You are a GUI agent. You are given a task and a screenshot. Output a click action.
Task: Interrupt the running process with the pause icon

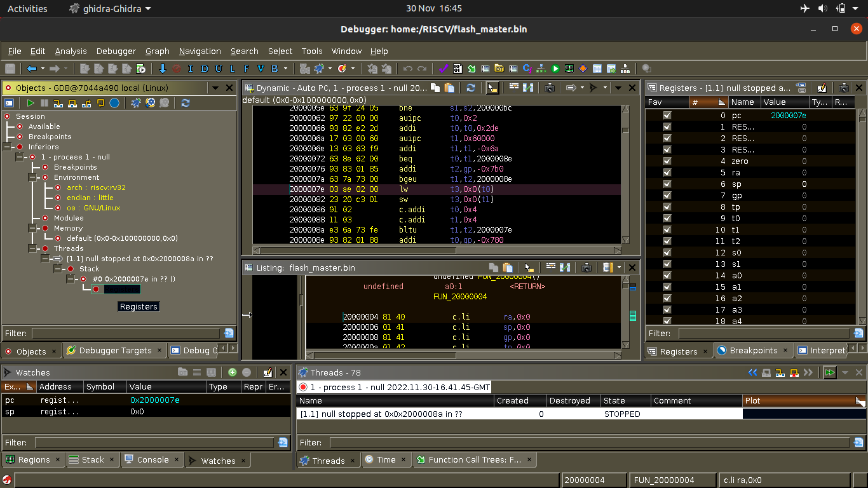pos(44,103)
